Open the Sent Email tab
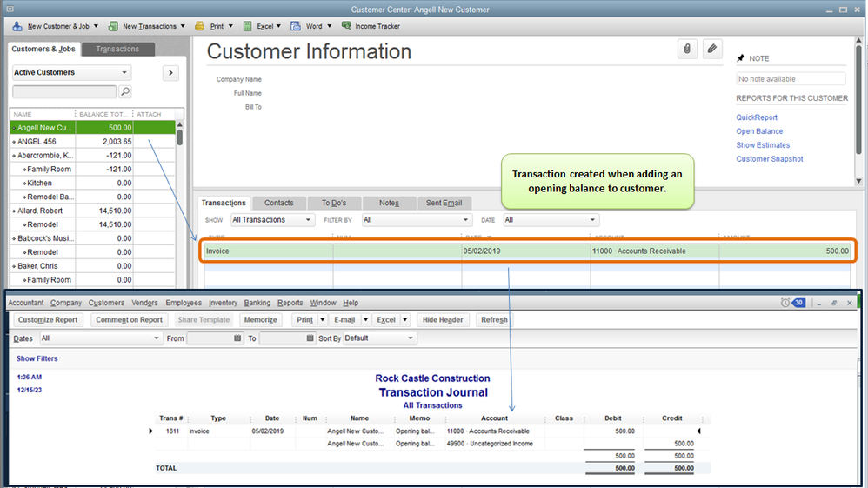Viewport: 868px width, 488px height. point(444,203)
